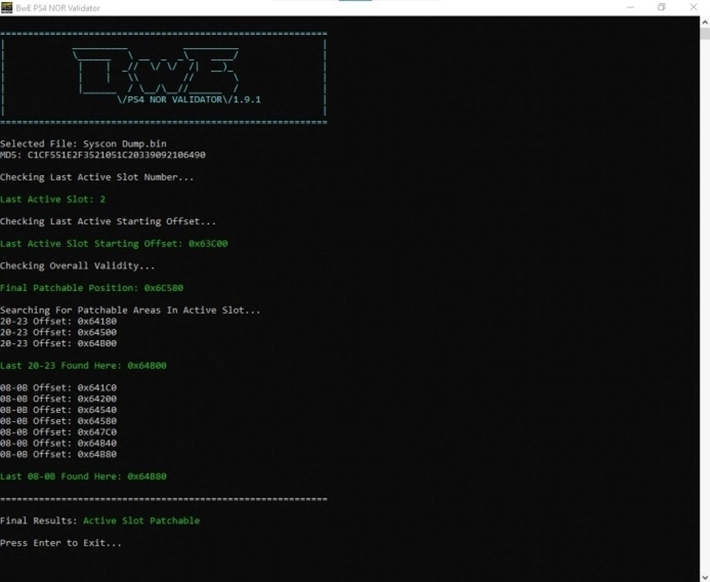Screen dimensions: 710x582
Task: Click '08-0B Offset: 0x64B40' line
Action: point(58,443)
